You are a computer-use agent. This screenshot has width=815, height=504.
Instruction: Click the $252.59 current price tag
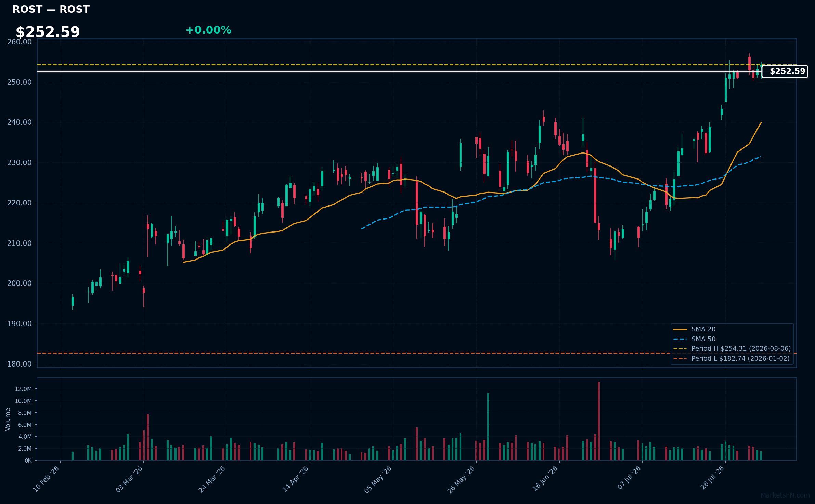tap(785, 71)
